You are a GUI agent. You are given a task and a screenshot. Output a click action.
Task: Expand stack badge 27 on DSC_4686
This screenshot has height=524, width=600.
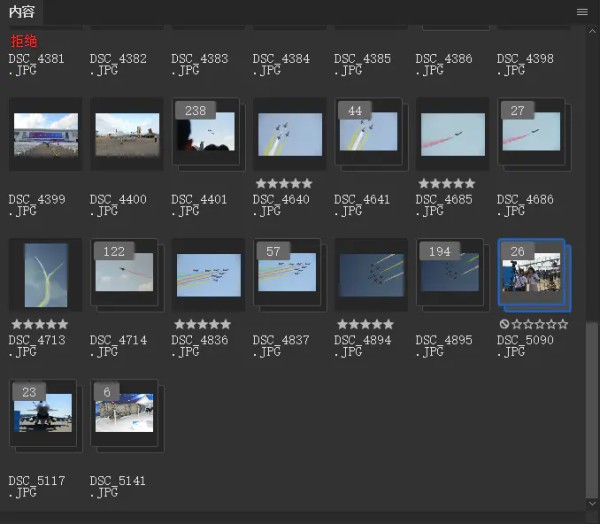517,111
